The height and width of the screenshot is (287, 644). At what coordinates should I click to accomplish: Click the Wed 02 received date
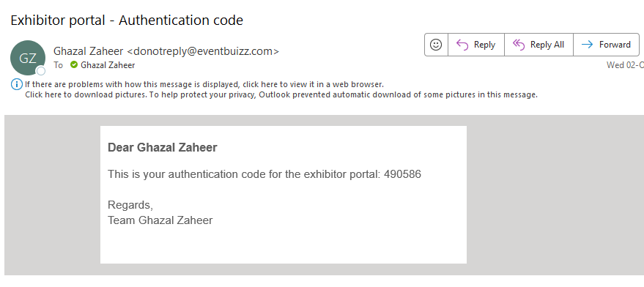click(625, 65)
